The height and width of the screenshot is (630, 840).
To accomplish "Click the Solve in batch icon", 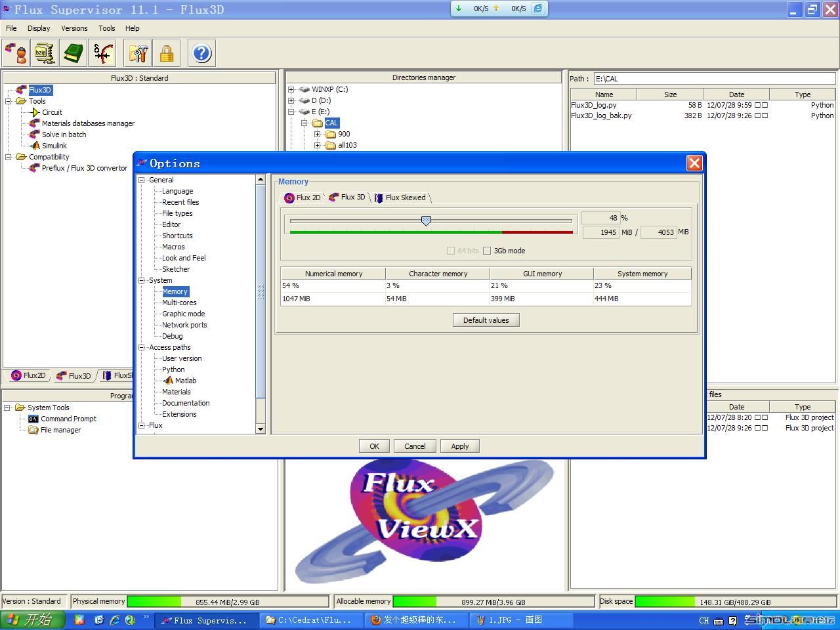I will coord(35,135).
